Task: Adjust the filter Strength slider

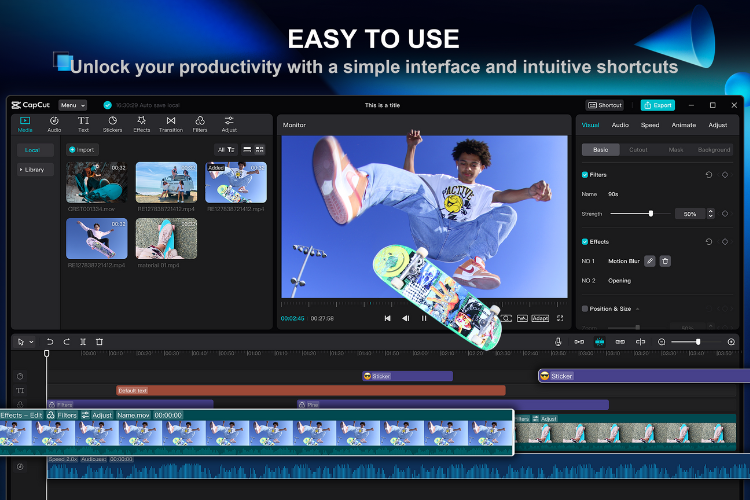Action: (651, 213)
